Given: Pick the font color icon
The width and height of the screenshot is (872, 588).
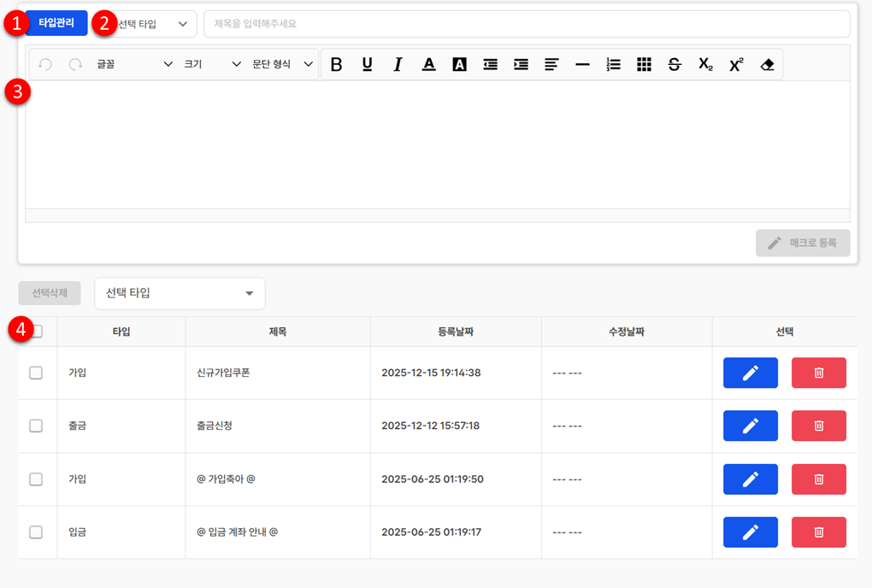Looking at the screenshot, I should pyautogui.click(x=428, y=65).
